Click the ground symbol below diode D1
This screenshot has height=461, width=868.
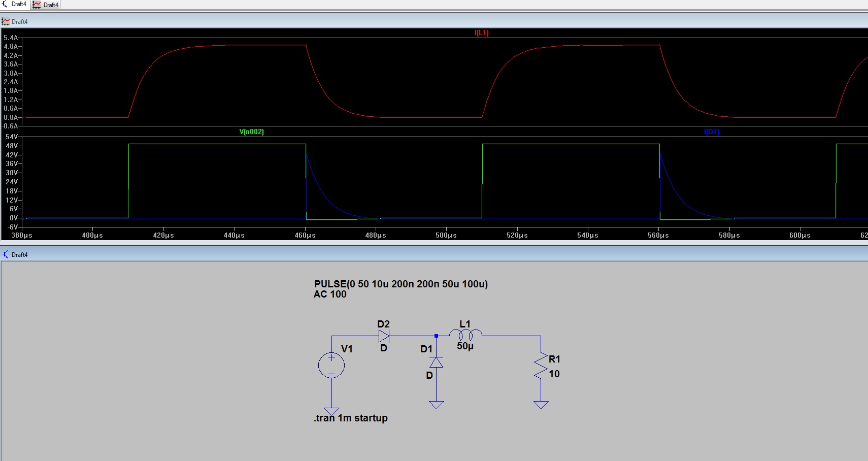tap(436, 405)
